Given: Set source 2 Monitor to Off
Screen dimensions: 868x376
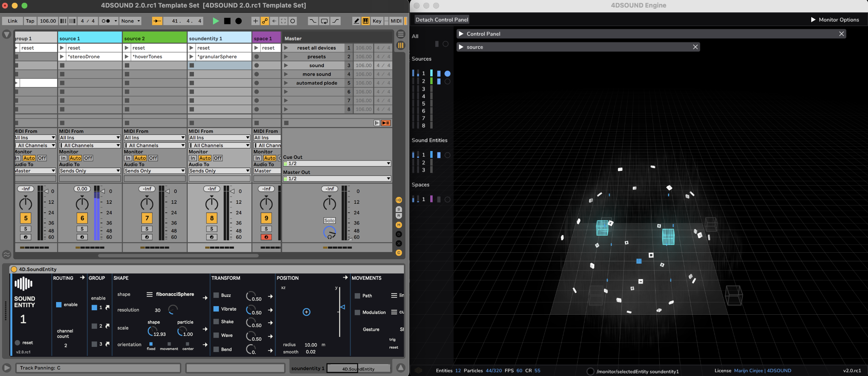Looking at the screenshot, I should coord(153,158).
